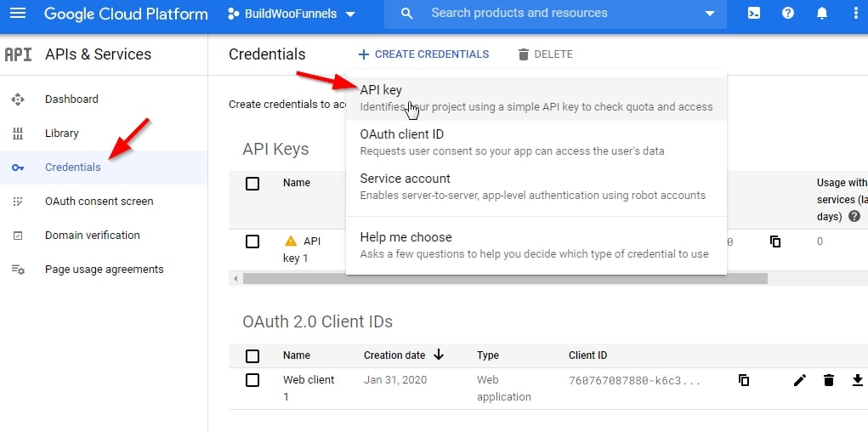Open the BuildWooFunnels project selector
The height and width of the screenshot is (432, 868).
point(292,14)
